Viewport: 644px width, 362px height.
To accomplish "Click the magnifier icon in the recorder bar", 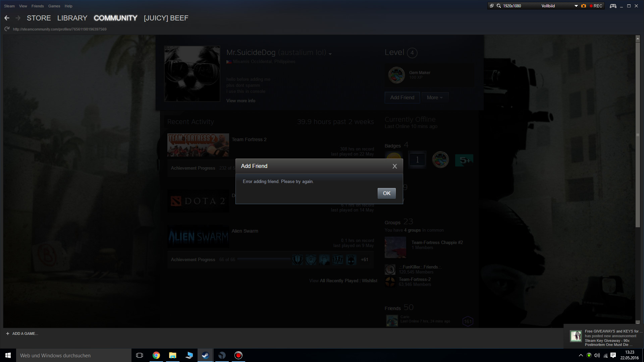I will (499, 6).
